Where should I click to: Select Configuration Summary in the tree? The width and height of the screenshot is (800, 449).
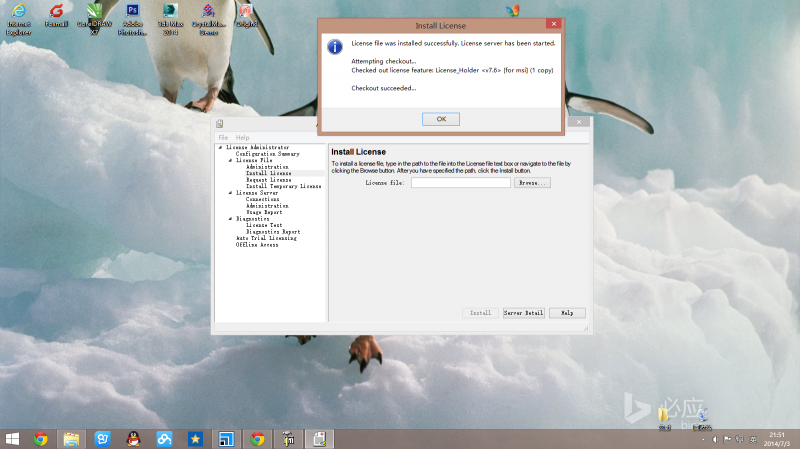267,154
